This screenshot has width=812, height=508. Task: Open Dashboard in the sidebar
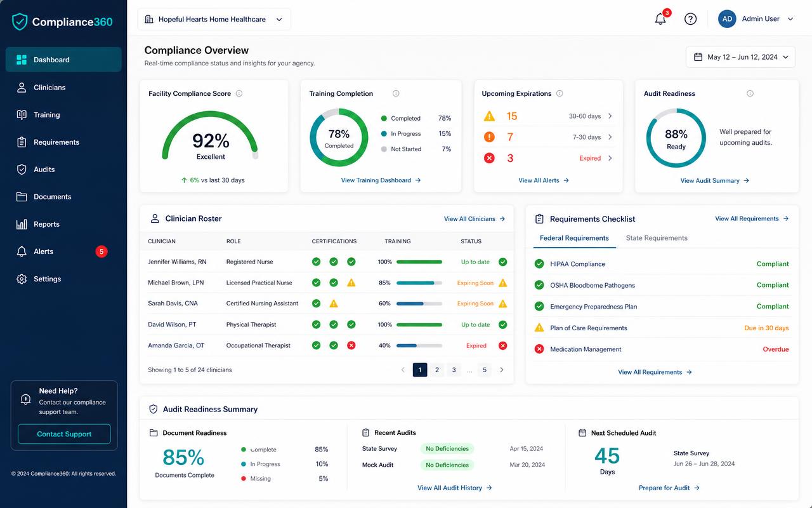(x=63, y=60)
